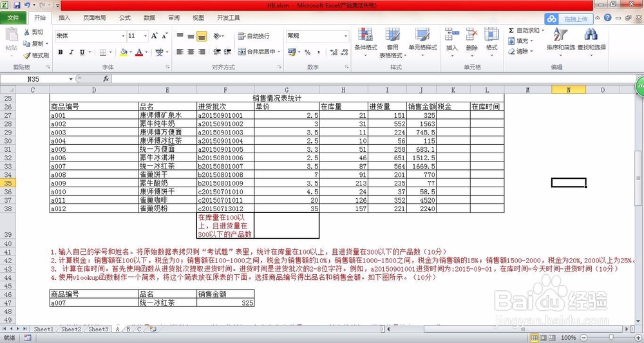This screenshot has height=343, width=644.
Task: Increase decimal places icon
Action: (334, 52)
